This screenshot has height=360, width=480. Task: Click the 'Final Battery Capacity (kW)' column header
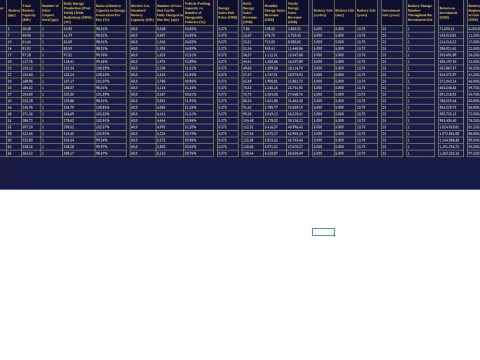coord(31,13)
